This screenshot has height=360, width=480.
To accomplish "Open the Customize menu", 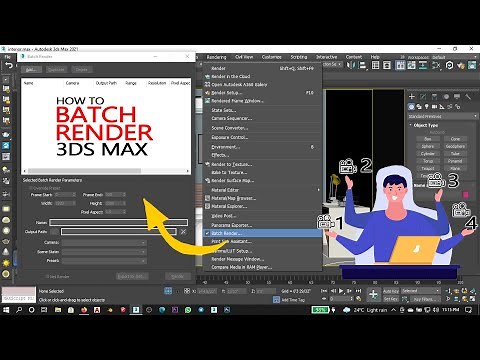I will point(272,57).
